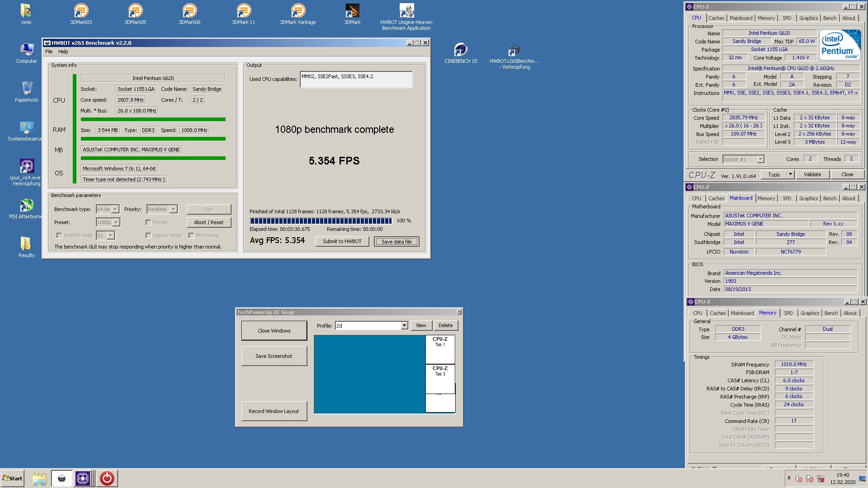Switch to SPD tab in top CPU-Z window
This screenshot has height=488, width=868.
(x=787, y=18)
